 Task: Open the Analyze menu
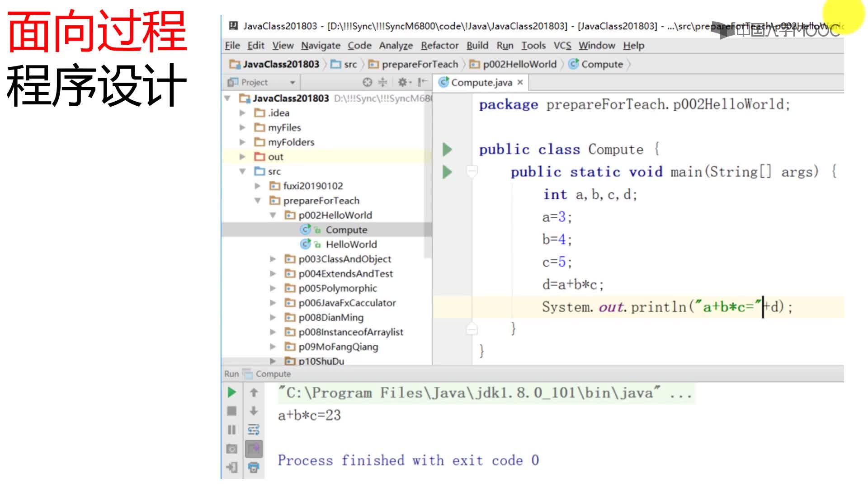[x=396, y=46]
